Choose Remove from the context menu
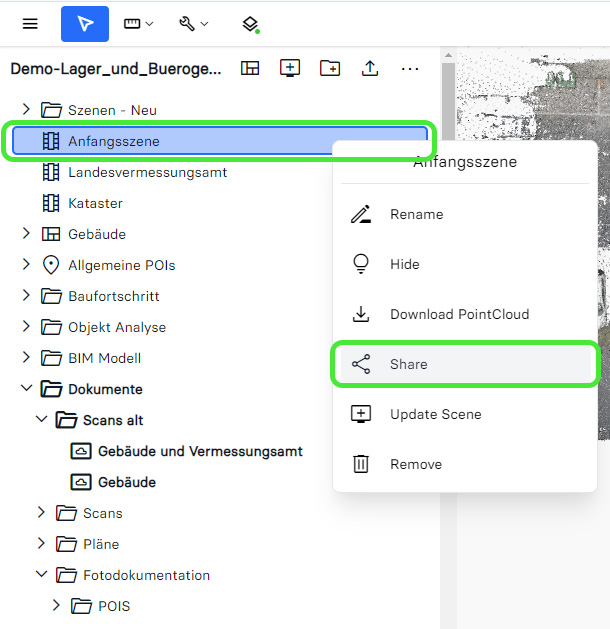This screenshot has height=629, width=610. tap(415, 464)
